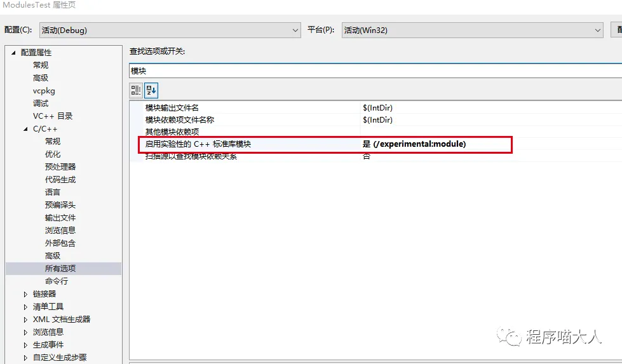Click the categorized view icon

coord(136,90)
